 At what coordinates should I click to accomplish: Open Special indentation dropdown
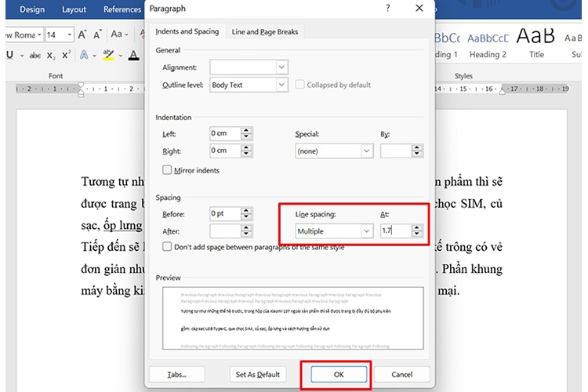[334, 151]
